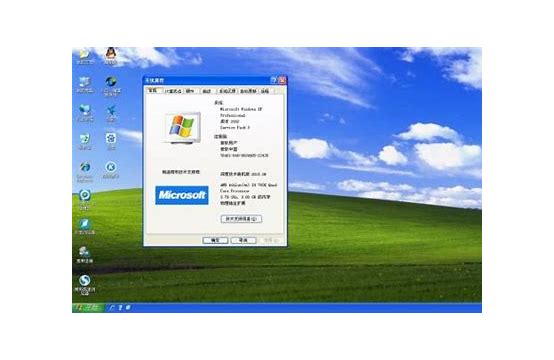Screen dimensions: 554x360
Task: Open the green Start button
Action: [88, 308]
